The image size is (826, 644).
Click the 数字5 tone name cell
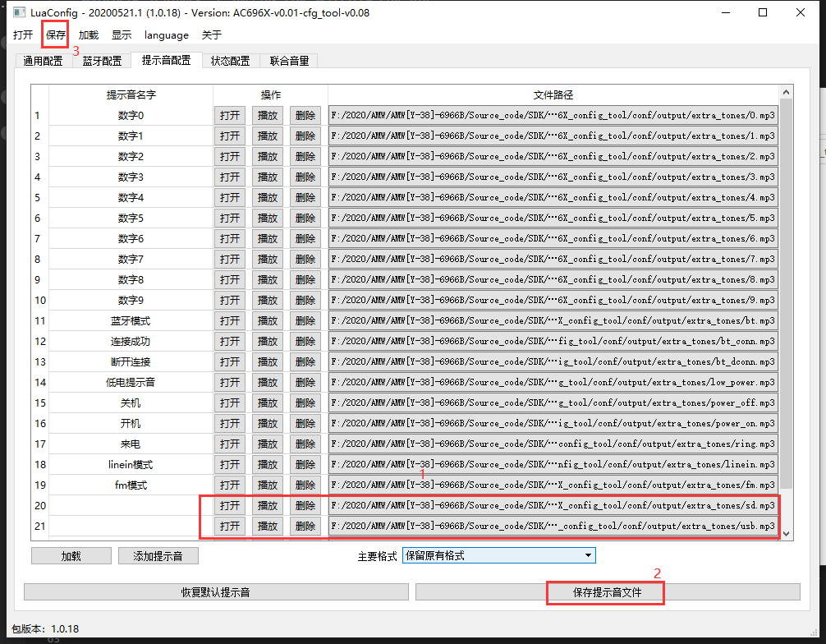[131, 218]
